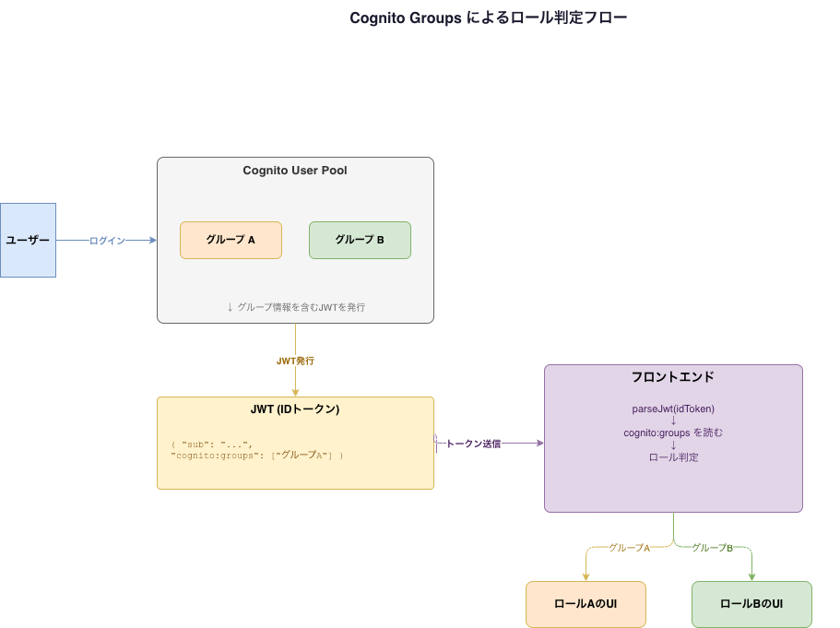This screenshot has width=840, height=628.
Task: Click the parseJwt(idToken) text
Action: (673, 409)
